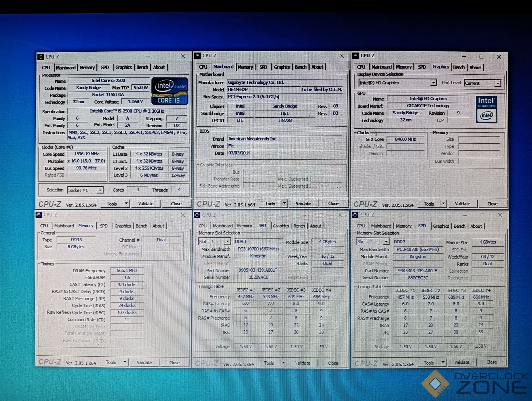This screenshot has width=532, height=401.
Task: Click Tools button in processor window
Action: (x=112, y=204)
